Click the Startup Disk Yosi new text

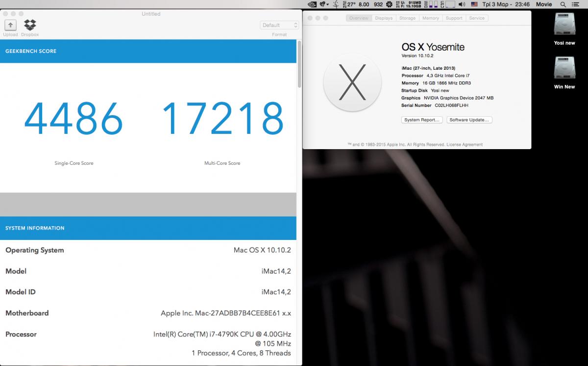click(425, 90)
